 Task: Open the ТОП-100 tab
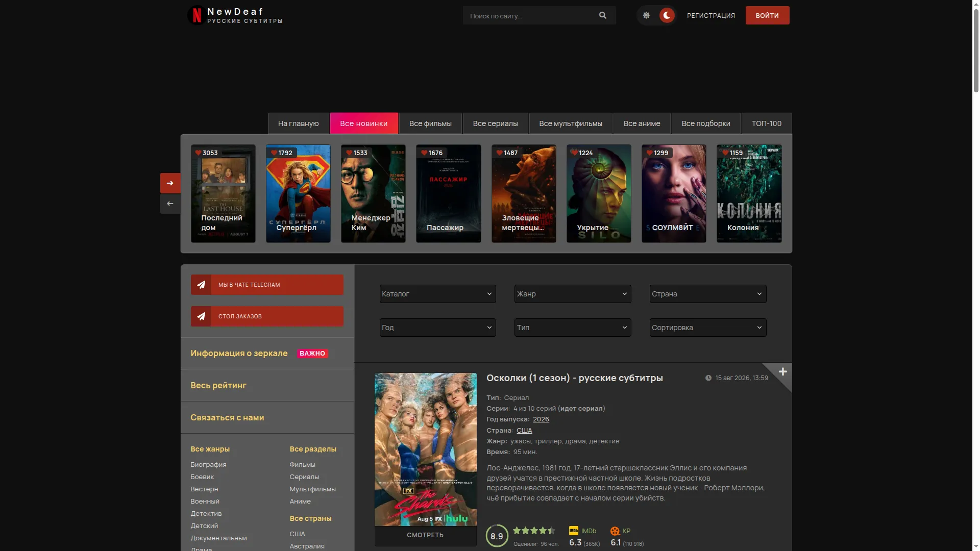coord(767,123)
